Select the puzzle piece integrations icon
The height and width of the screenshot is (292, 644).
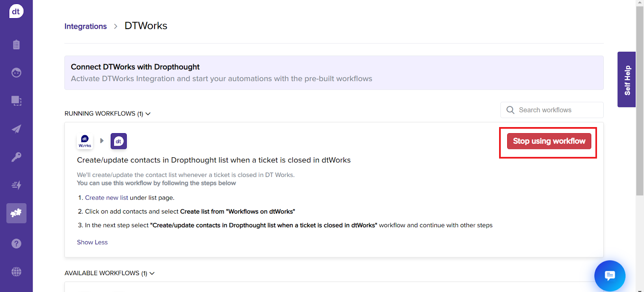(16, 213)
